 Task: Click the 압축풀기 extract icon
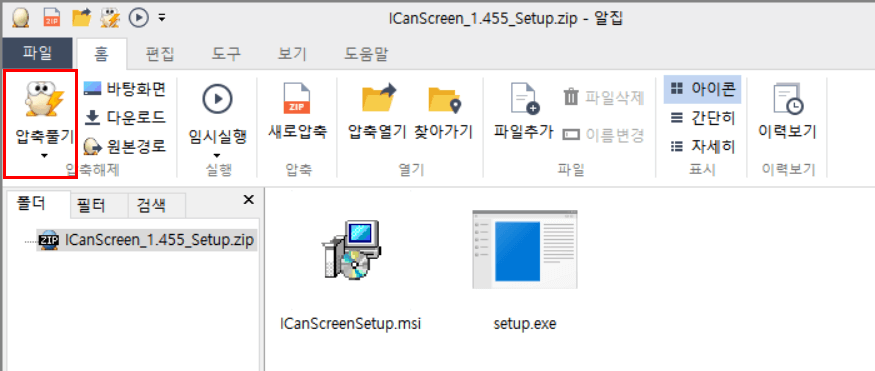coord(45,99)
